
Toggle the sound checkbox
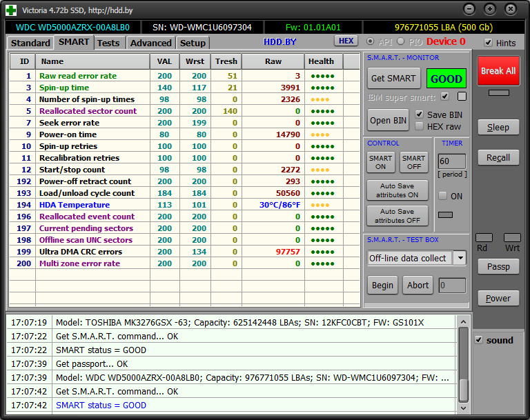(479, 340)
